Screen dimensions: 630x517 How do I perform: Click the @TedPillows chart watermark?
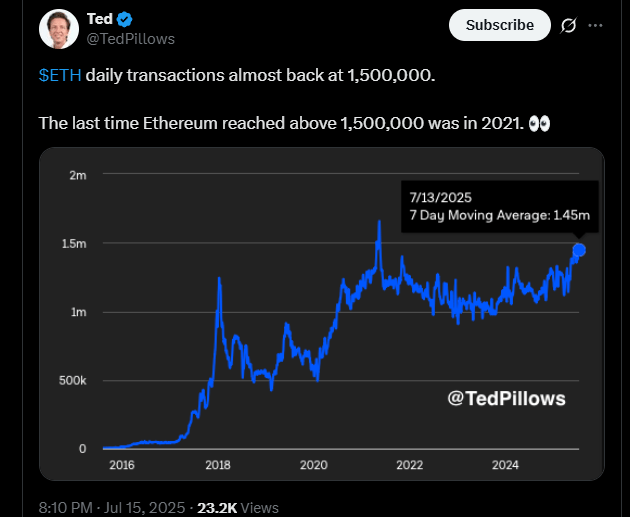tap(505, 398)
